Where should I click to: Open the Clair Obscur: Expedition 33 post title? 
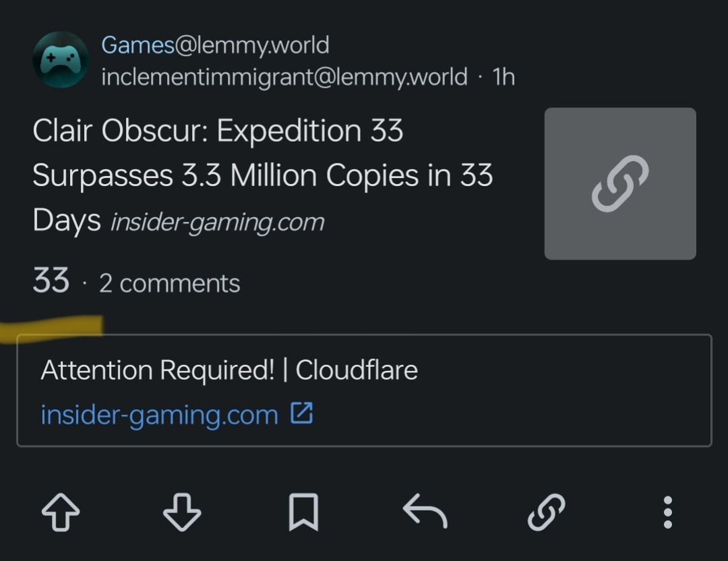[x=262, y=175]
